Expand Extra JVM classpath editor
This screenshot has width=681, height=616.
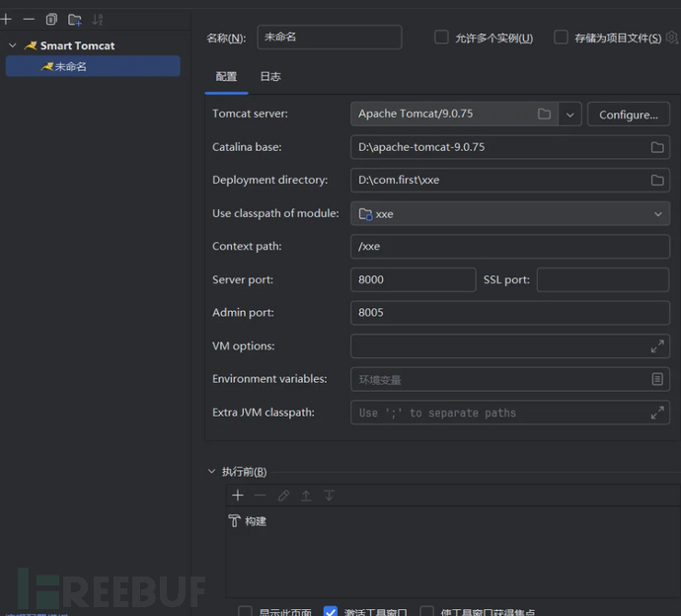pyautogui.click(x=657, y=413)
